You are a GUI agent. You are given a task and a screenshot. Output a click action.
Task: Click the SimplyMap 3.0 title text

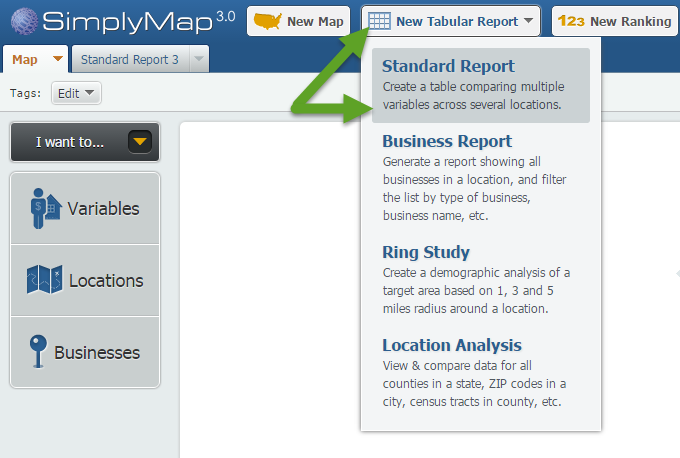139,22
